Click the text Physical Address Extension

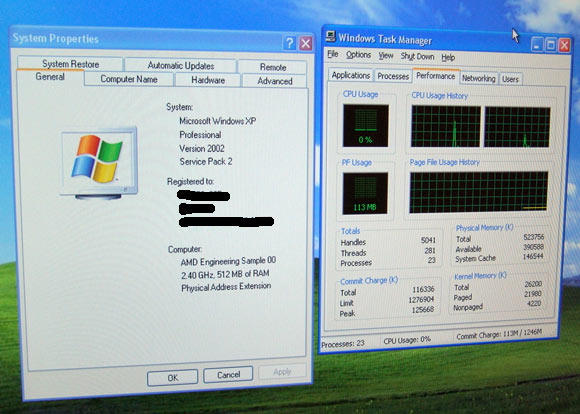(x=226, y=287)
